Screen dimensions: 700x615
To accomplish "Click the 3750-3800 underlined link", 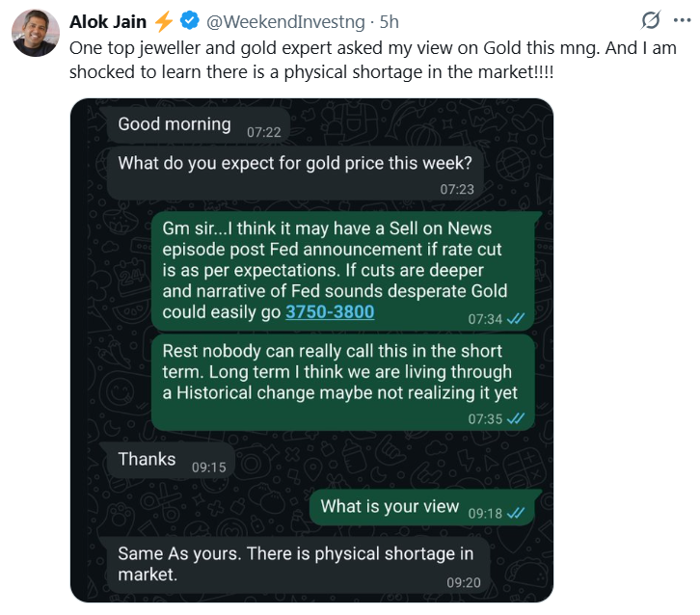I will click(330, 311).
